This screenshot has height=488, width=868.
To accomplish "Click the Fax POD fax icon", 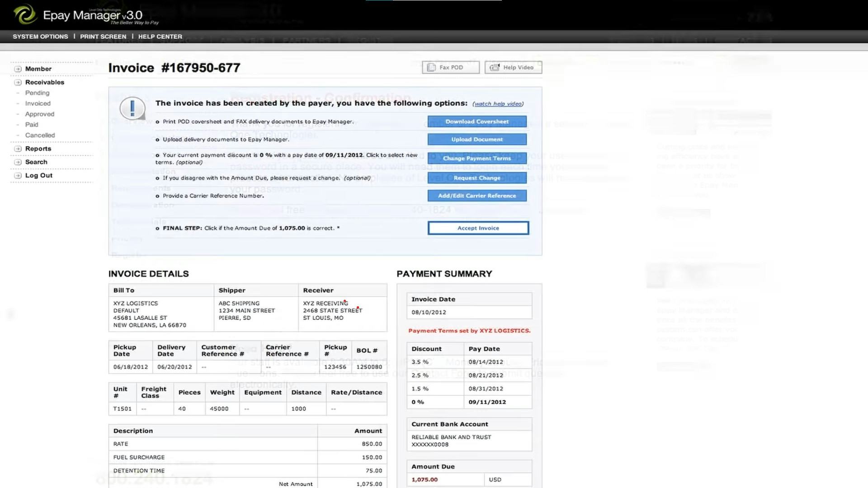I will (431, 67).
